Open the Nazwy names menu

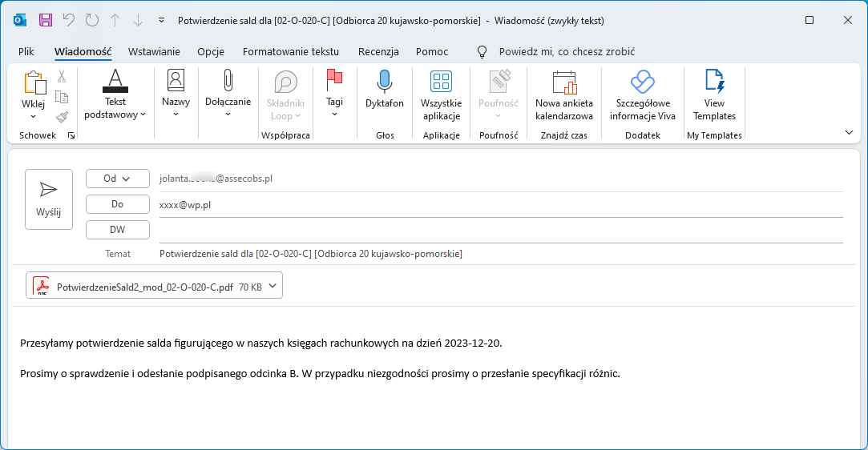point(176,93)
